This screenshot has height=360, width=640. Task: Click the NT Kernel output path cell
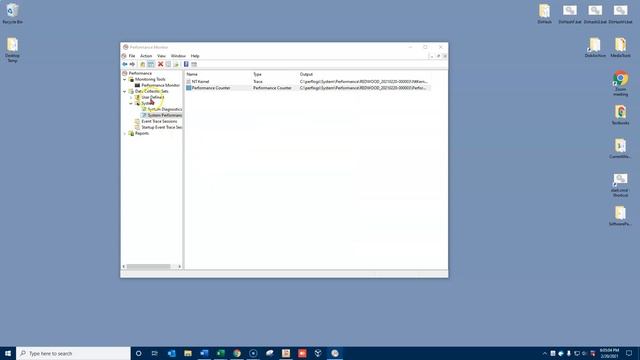[x=364, y=82]
